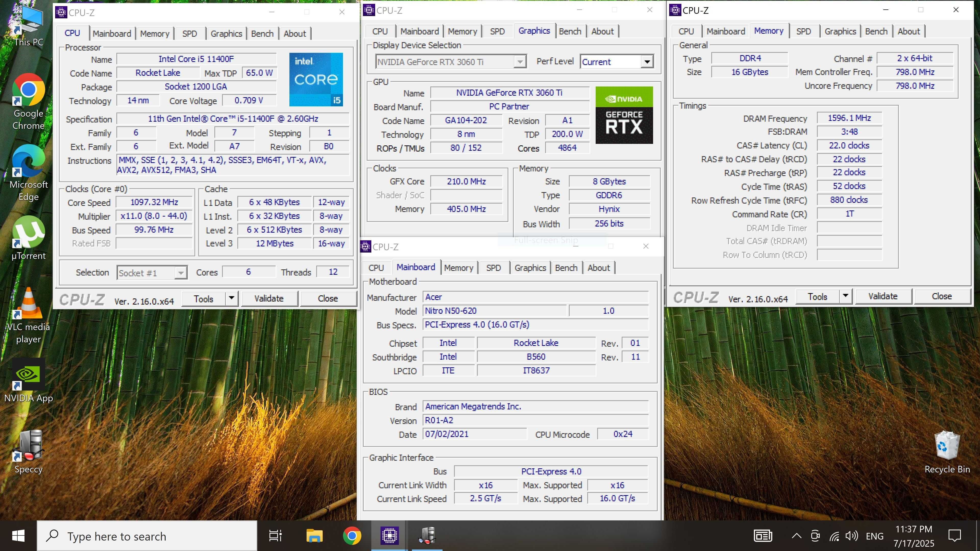
Task: Select the GFX Core 210.0 MHz value
Action: (467, 181)
